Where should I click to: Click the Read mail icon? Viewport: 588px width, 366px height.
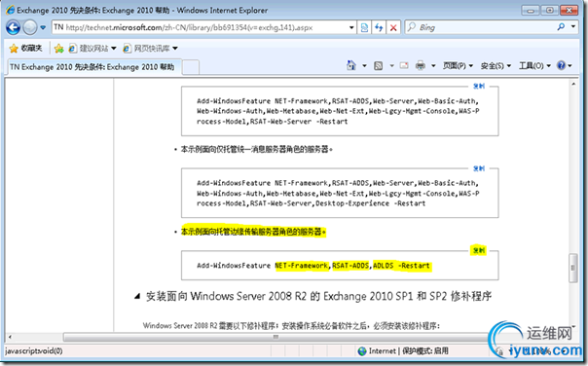pyautogui.click(x=404, y=65)
